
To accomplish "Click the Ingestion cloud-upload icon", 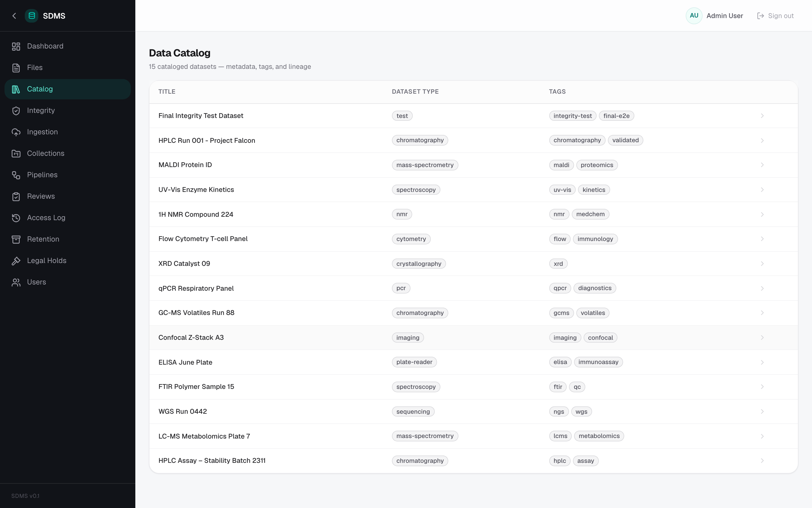I will tap(16, 132).
